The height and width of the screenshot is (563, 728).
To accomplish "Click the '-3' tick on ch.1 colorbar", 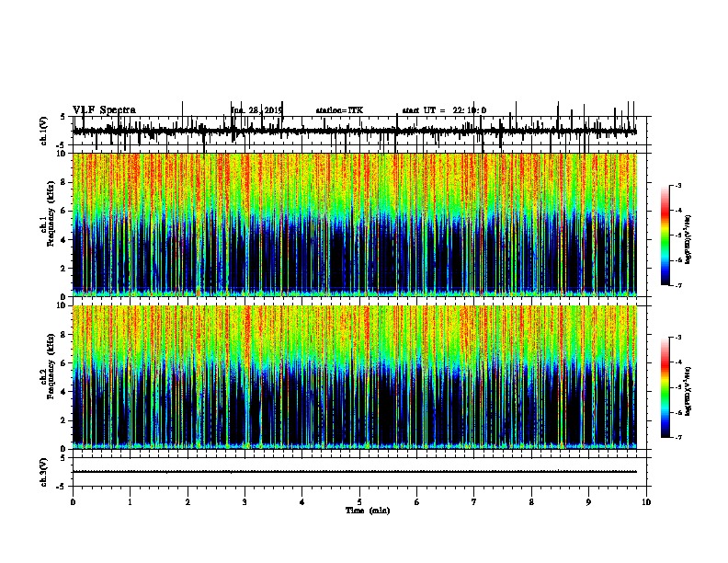I will click(677, 185).
